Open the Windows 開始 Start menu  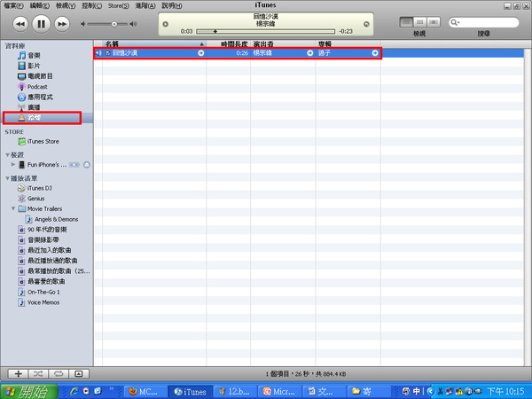point(29,391)
